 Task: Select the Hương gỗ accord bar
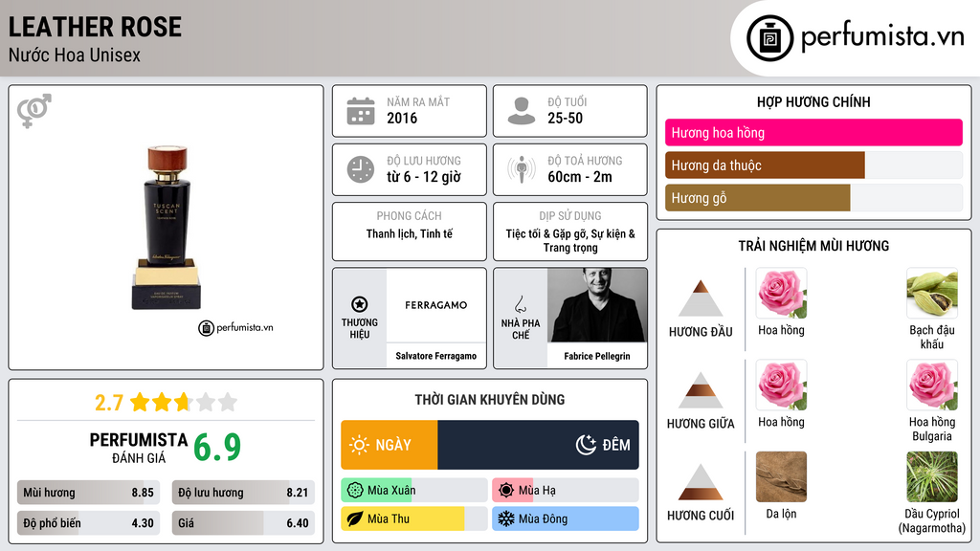tap(813, 198)
